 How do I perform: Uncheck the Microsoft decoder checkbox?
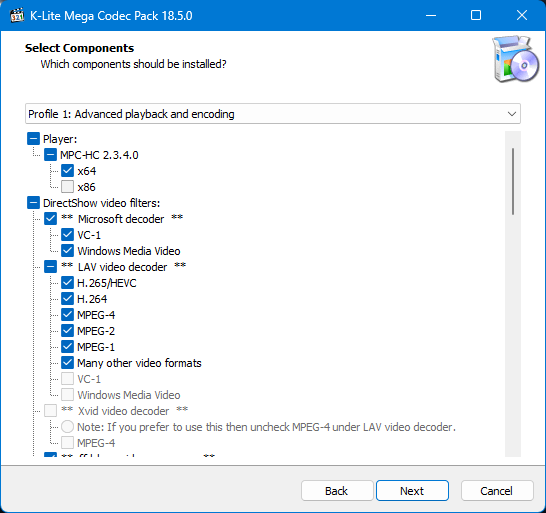50,219
